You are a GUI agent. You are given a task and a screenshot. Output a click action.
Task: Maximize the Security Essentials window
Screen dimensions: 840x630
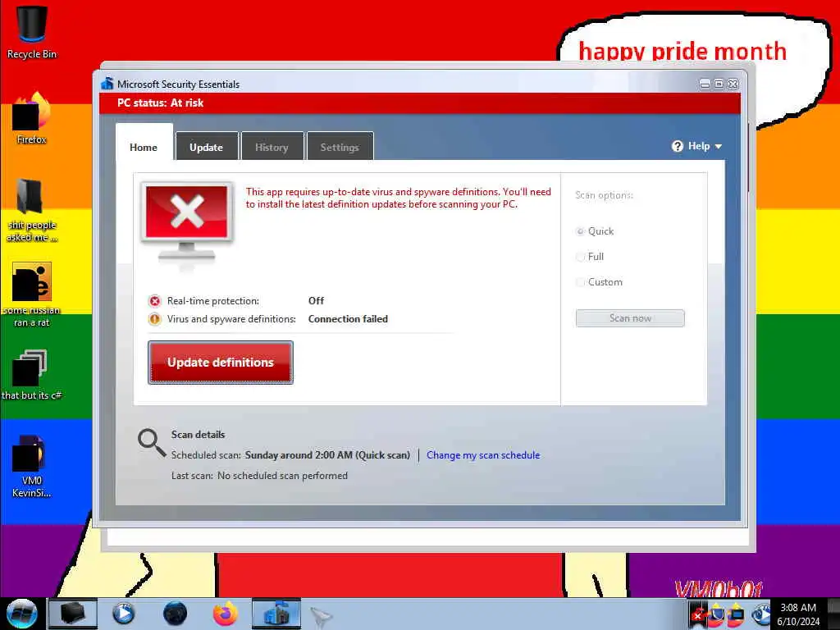(x=719, y=84)
